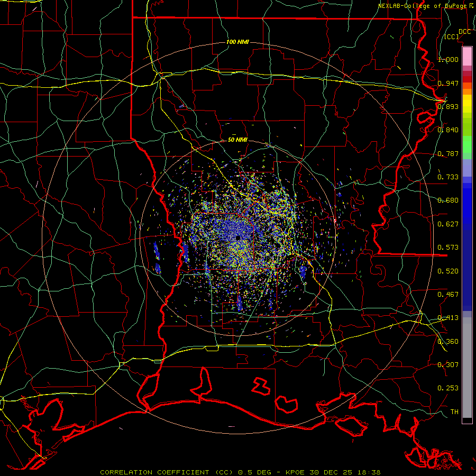Select the 0.787 legend value
This screenshot has height=476, width=476.
coord(448,153)
